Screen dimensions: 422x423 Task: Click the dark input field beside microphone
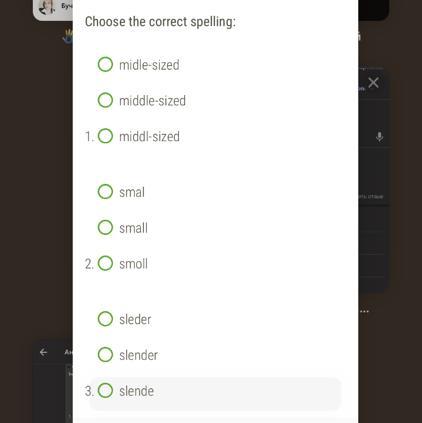(x=365, y=137)
